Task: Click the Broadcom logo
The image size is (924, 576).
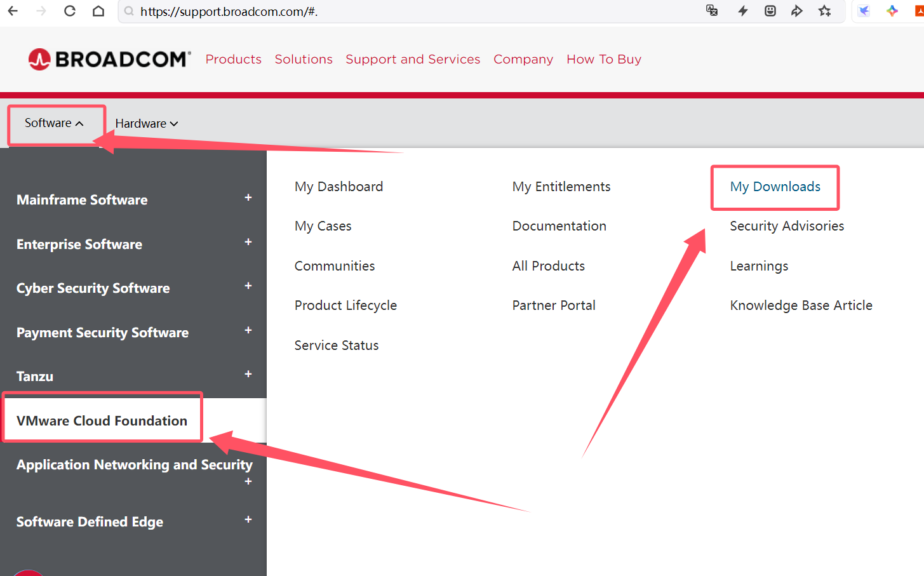Action: pyautogui.click(x=109, y=59)
